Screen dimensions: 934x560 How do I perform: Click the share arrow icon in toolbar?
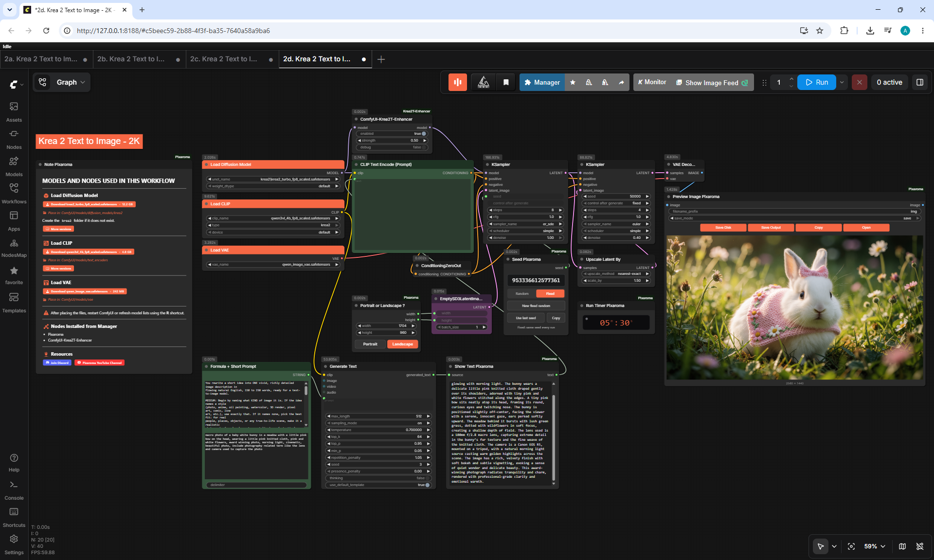tap(621, 82)
